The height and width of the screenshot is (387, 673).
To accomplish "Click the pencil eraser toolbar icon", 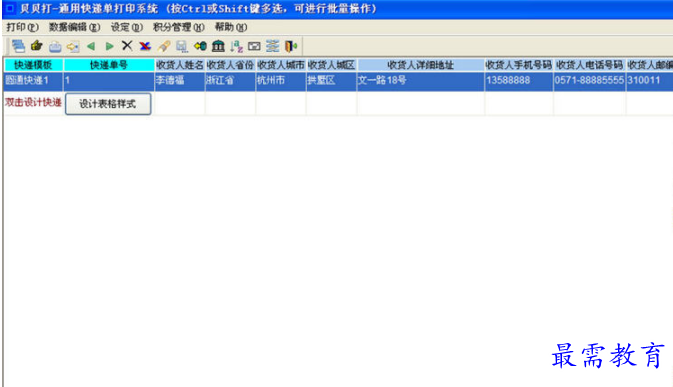I will pyautogui.click(x=164, y=46).
